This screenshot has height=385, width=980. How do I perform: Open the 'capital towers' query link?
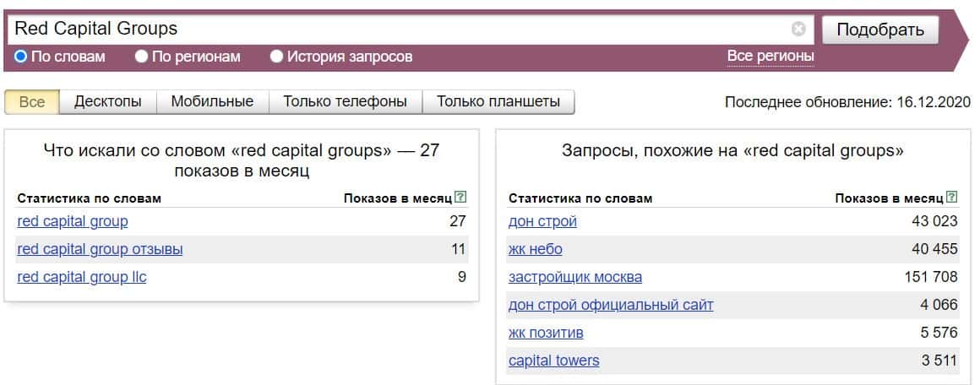pos(553,361)
